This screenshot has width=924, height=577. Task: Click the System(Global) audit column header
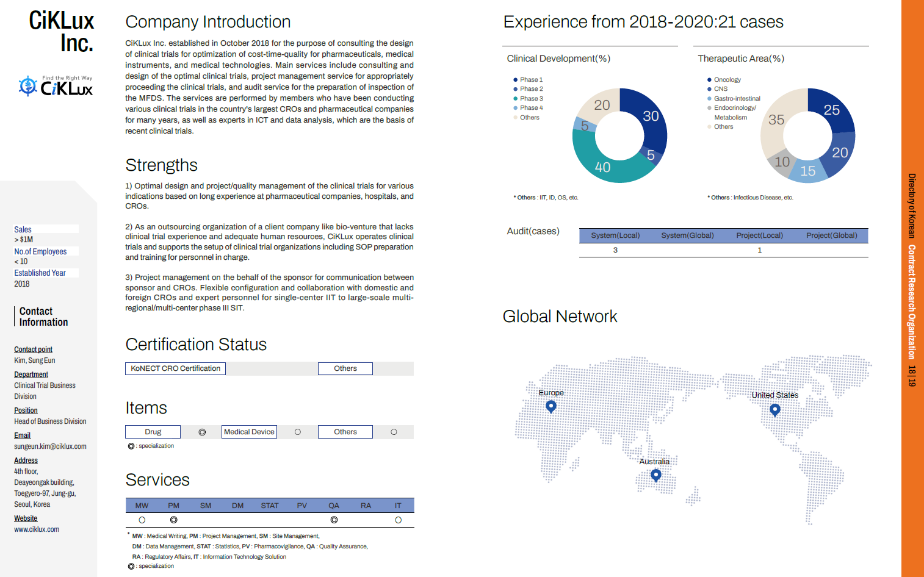[687, 235]
